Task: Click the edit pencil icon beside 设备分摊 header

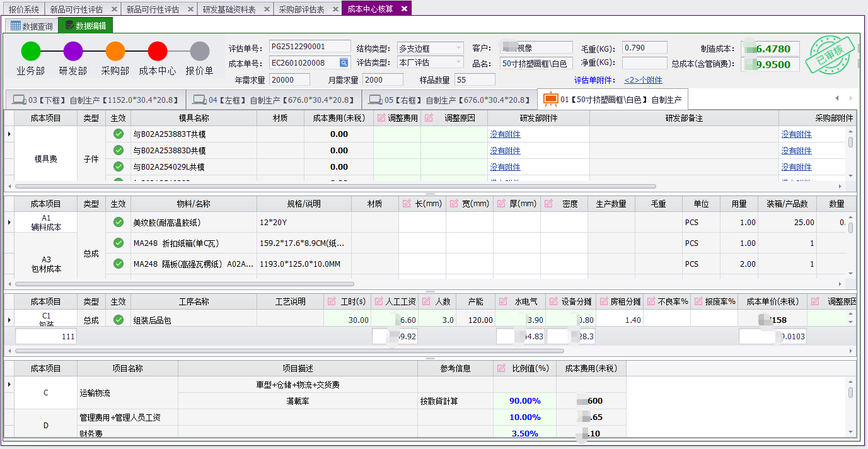Action: [x=552, y=301]
